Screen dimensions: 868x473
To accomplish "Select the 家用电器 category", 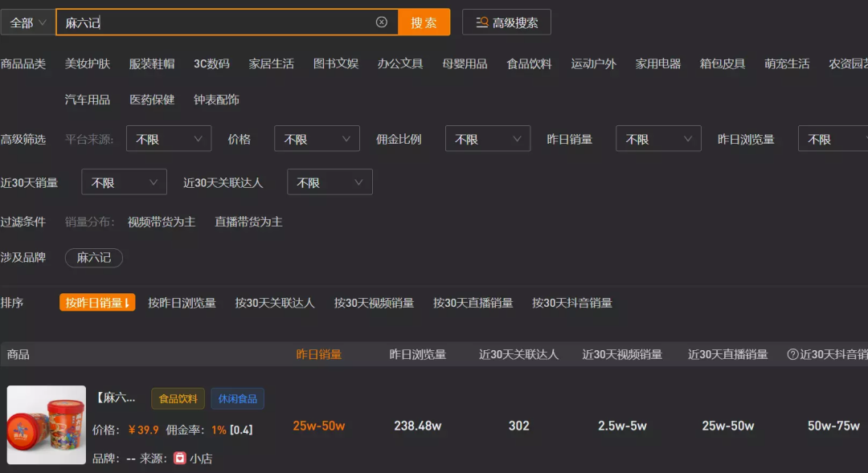I will [658, 63].
